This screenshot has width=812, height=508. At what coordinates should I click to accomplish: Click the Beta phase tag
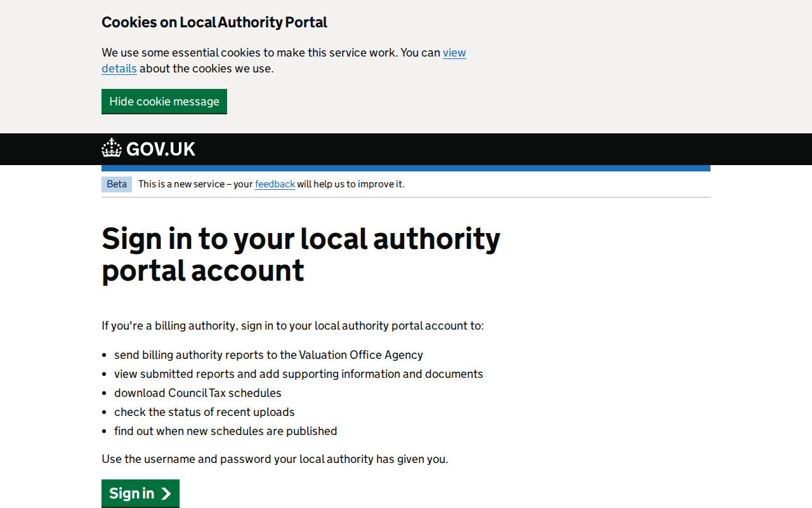click(x=117, y=184)
